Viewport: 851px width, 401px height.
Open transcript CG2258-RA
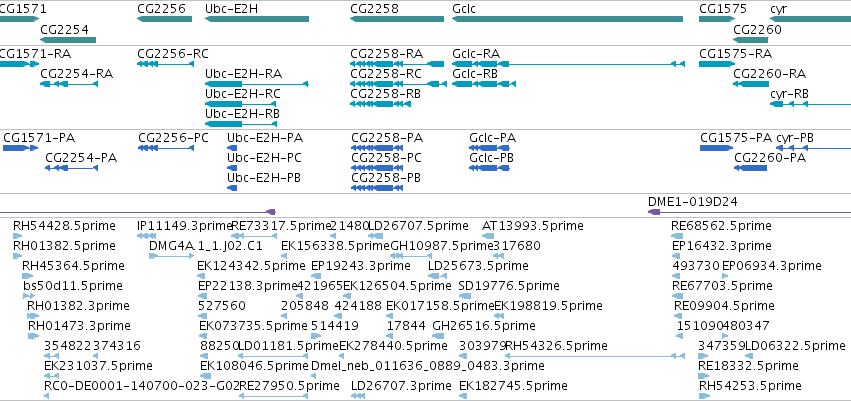click(x=397, y=64)
